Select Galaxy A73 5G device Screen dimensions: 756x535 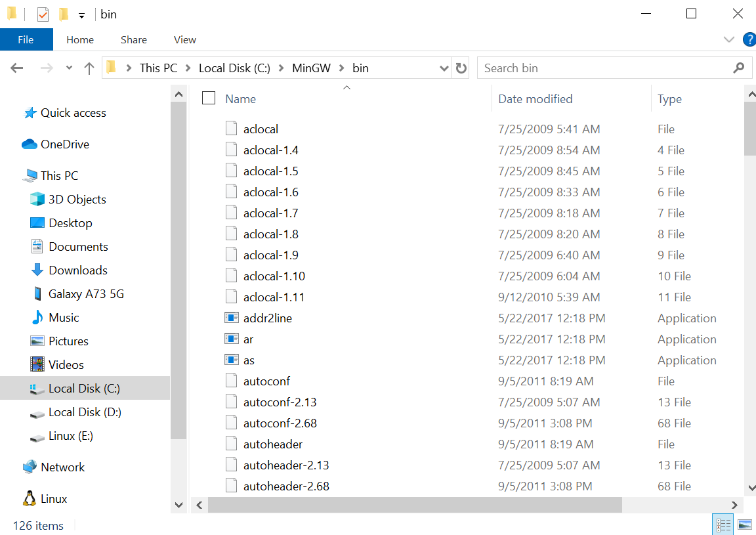(86, 294)
